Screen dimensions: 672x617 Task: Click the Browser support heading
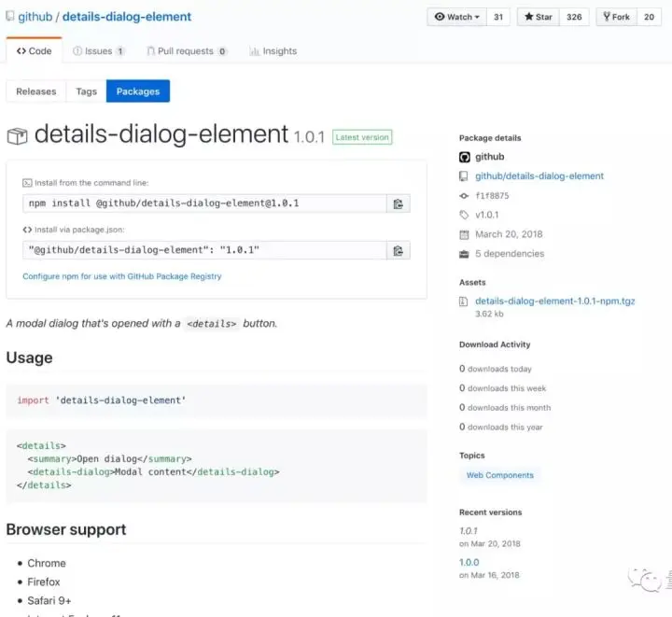[x=66, y=529]
